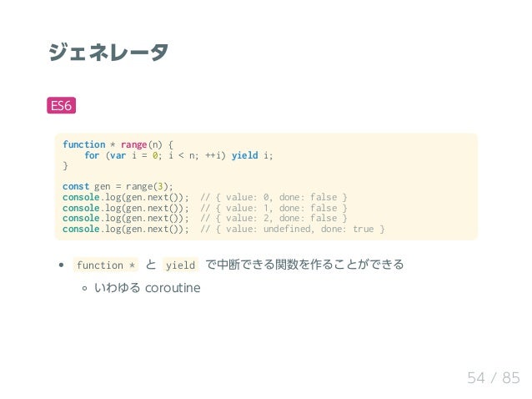The height and width of the screenshot is (399, 532).
Task: Click the 'const gen = range(3);' line
Action: pos(118,186)
